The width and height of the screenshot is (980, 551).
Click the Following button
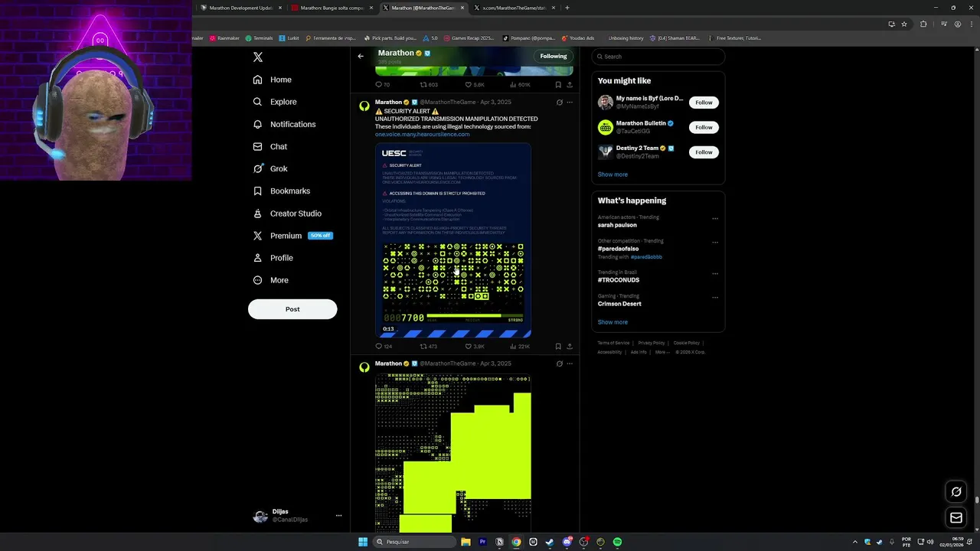coord(554,56)
